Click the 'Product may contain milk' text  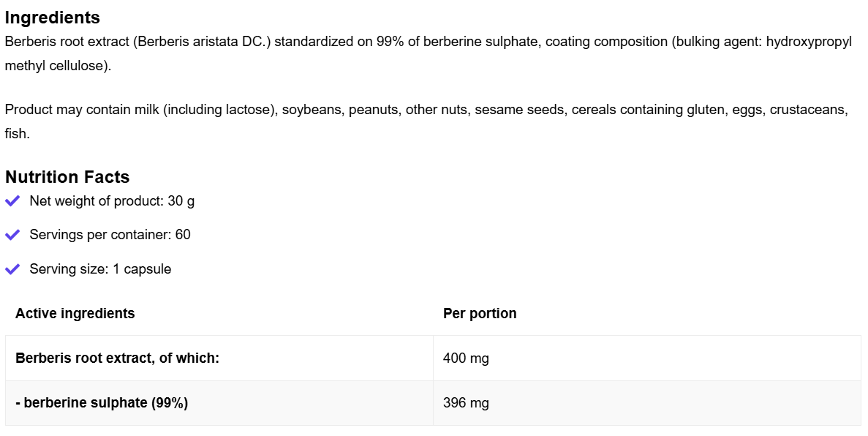[83, 110]
